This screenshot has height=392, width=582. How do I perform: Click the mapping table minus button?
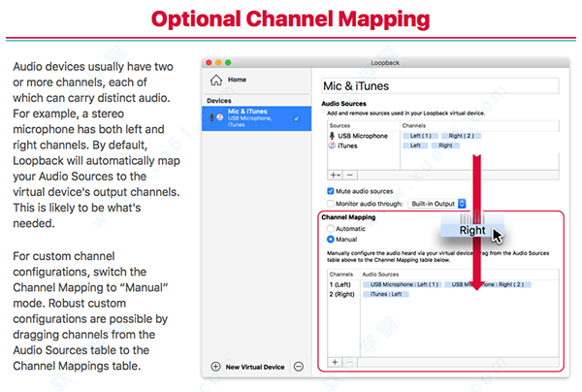coord(349,362)
